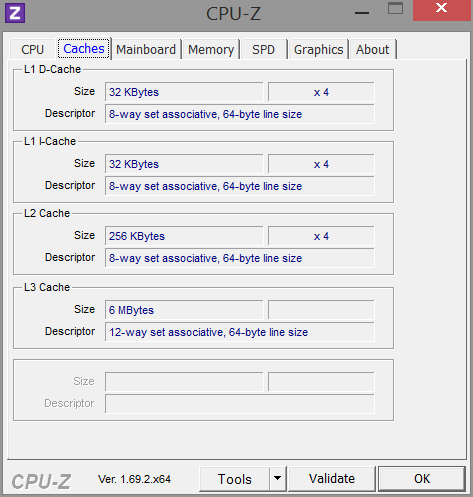Select the Caches tab
The image size is (473, 497).
point(84,49)
